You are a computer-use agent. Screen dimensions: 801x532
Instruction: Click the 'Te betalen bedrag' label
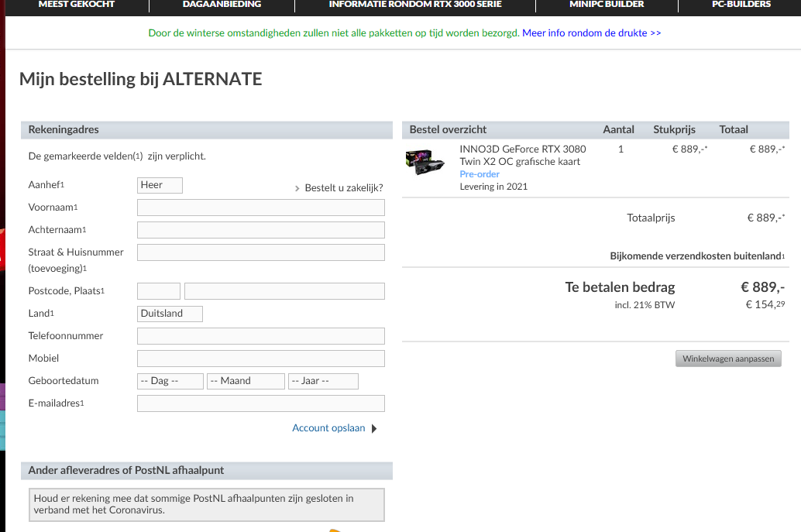point(620,287)
